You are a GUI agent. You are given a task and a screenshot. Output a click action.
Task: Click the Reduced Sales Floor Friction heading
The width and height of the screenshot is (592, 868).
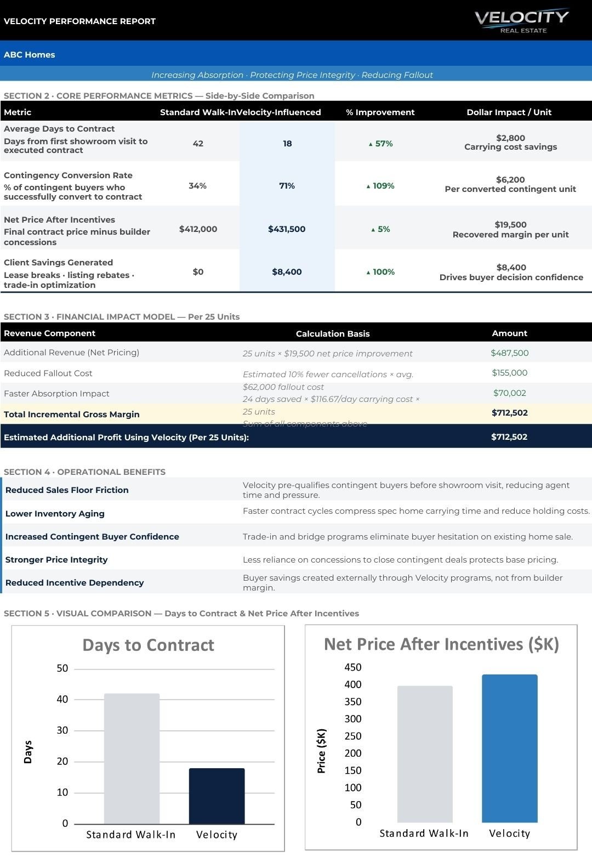tap(67, 490)
